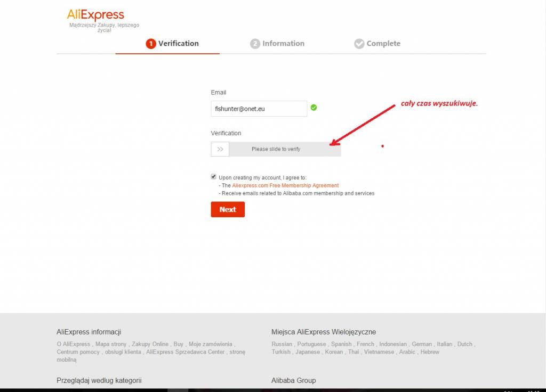Open the French language site link

365,344
